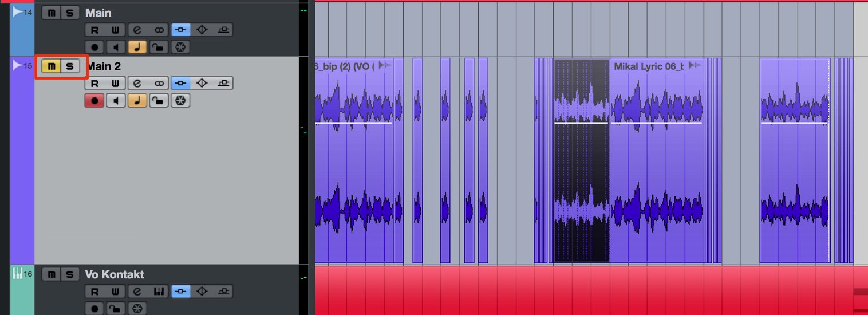
Task: Turn on Monitor for Main track
Action: point(116,48)
